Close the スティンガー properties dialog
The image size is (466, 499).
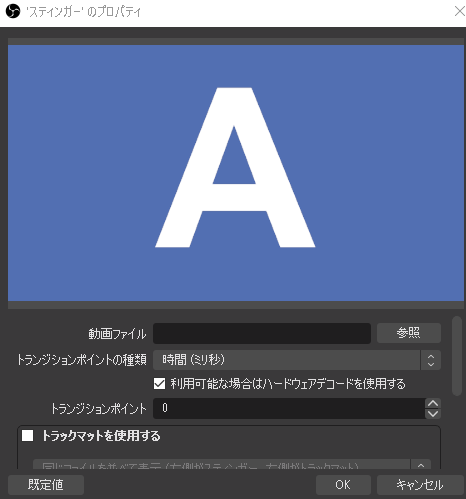click(459, 11)
